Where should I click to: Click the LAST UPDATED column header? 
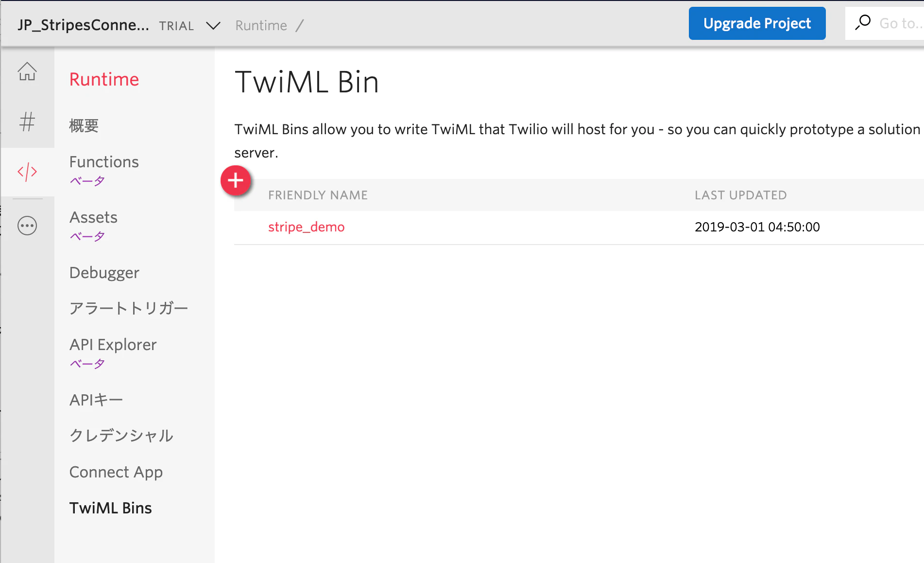tap(740, 195)
